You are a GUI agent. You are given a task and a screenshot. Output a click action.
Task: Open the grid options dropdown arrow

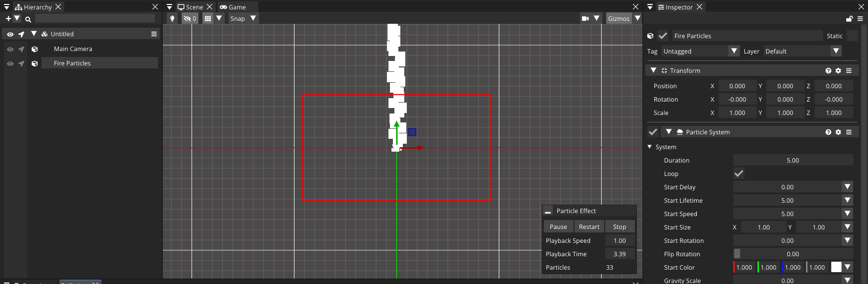tap(219, 18)
